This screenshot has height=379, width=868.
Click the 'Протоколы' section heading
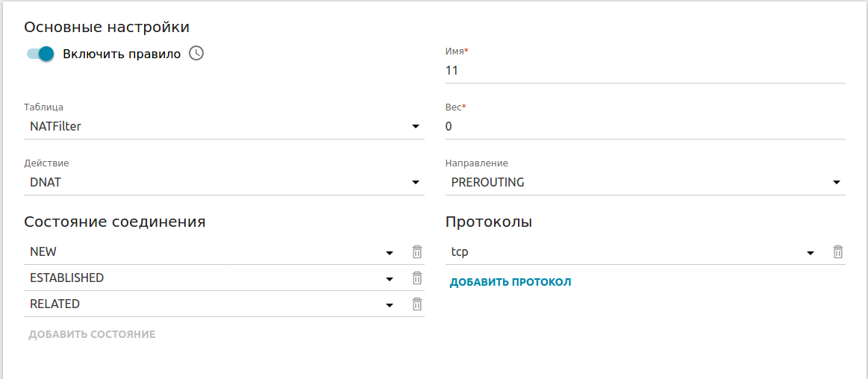click(489, 222)
